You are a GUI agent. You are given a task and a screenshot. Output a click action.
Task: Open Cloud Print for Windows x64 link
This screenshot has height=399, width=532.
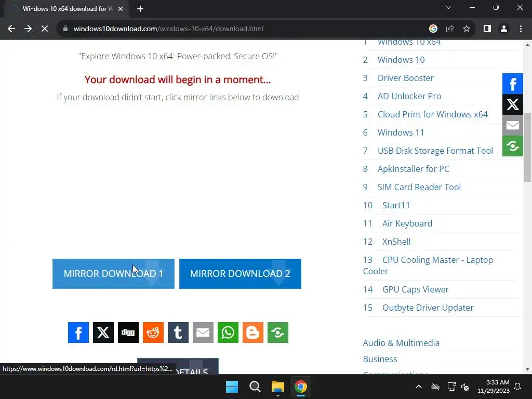[433, 114]
